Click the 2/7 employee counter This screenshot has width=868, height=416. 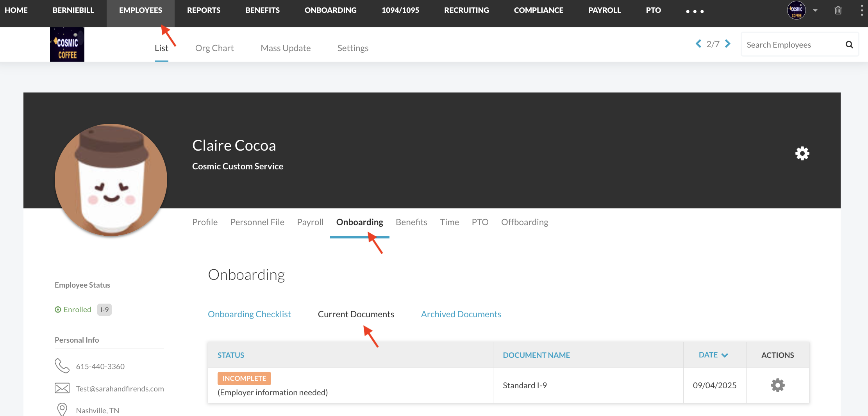[713, 44]
